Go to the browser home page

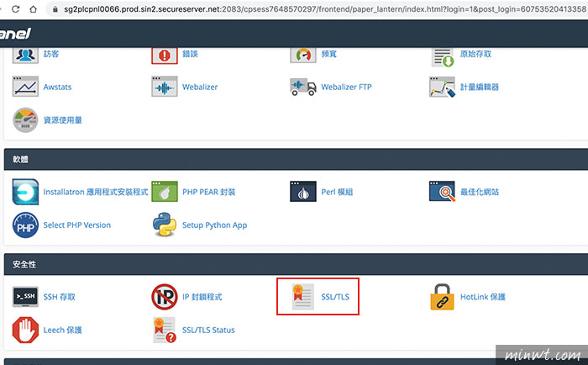pyautogui.click(x=34, y=9)
